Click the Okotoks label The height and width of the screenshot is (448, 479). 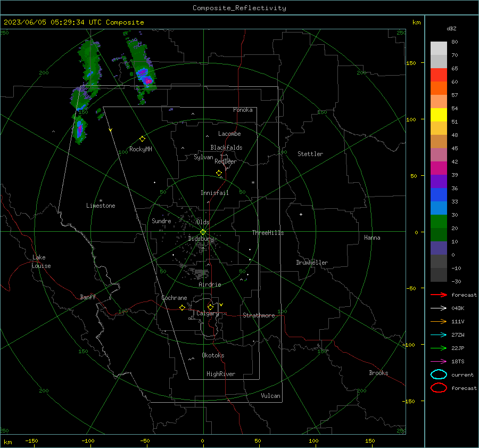click(213, 355)
